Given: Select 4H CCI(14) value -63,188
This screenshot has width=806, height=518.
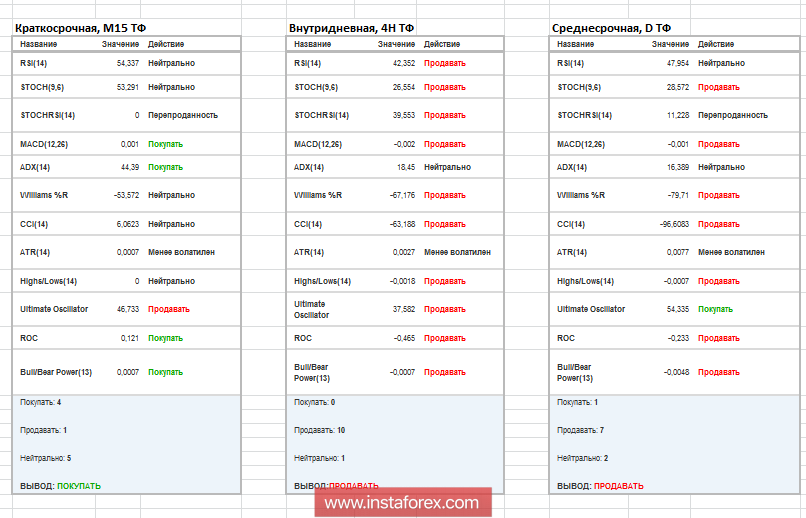Looking at the screenshot, I should coord(402,224).
